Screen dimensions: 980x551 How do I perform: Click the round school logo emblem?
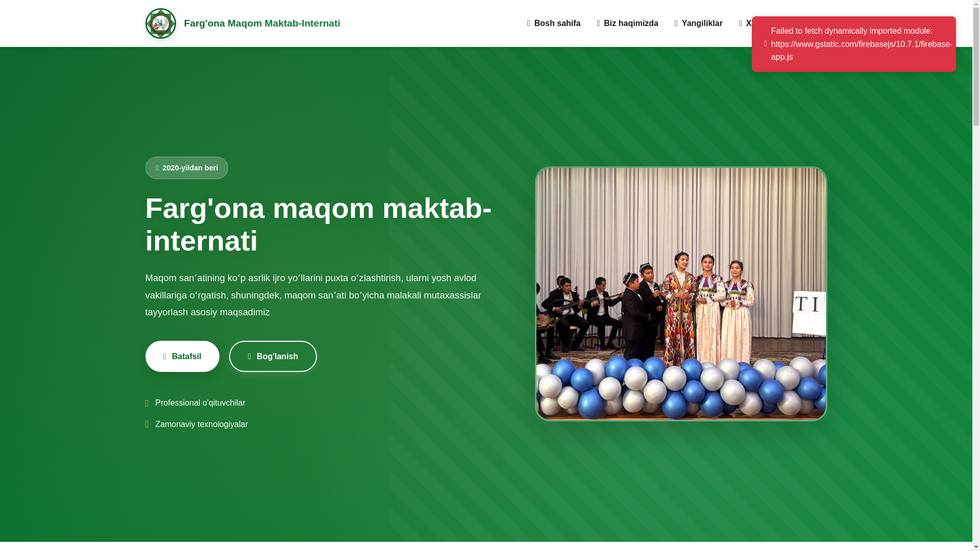pos(160,23)
